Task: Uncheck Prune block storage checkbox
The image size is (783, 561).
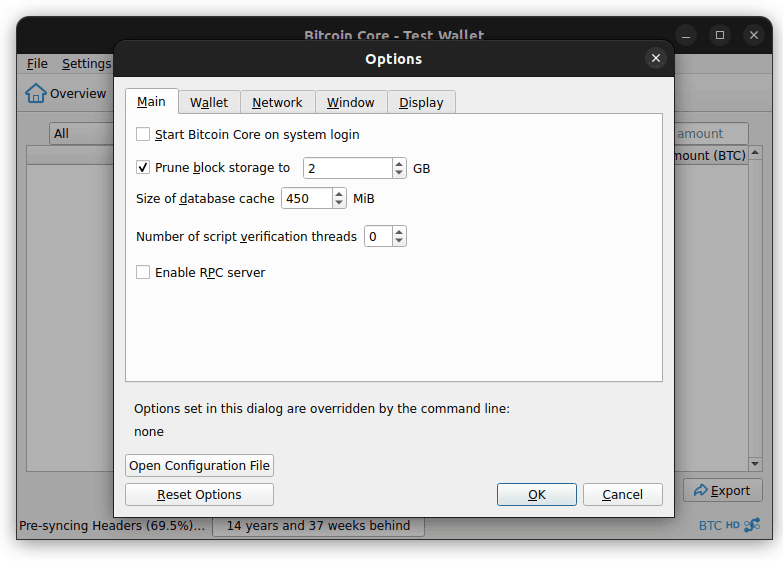Action: coord(143,167)
